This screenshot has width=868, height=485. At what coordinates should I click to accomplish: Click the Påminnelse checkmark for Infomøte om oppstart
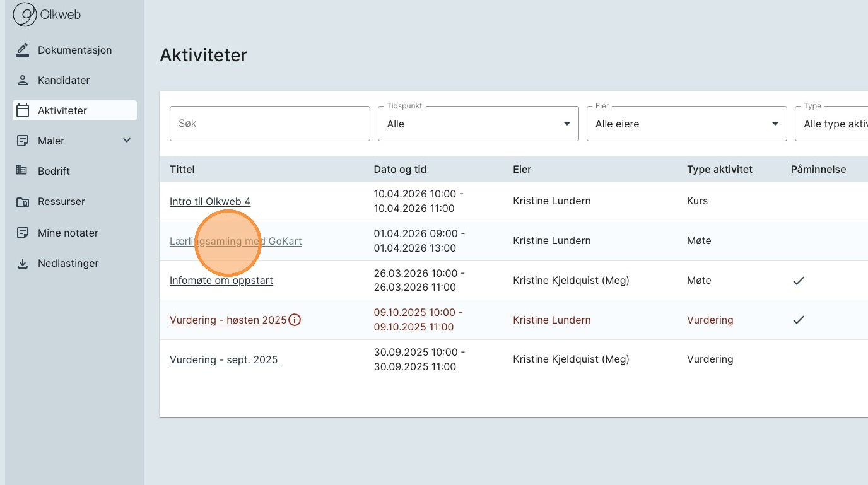coord(799,281)
